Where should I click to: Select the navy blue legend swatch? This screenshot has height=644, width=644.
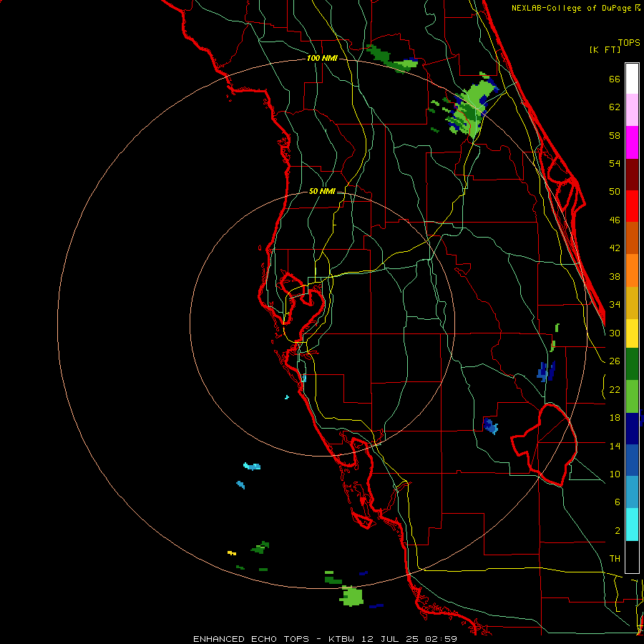pos(632,429)
